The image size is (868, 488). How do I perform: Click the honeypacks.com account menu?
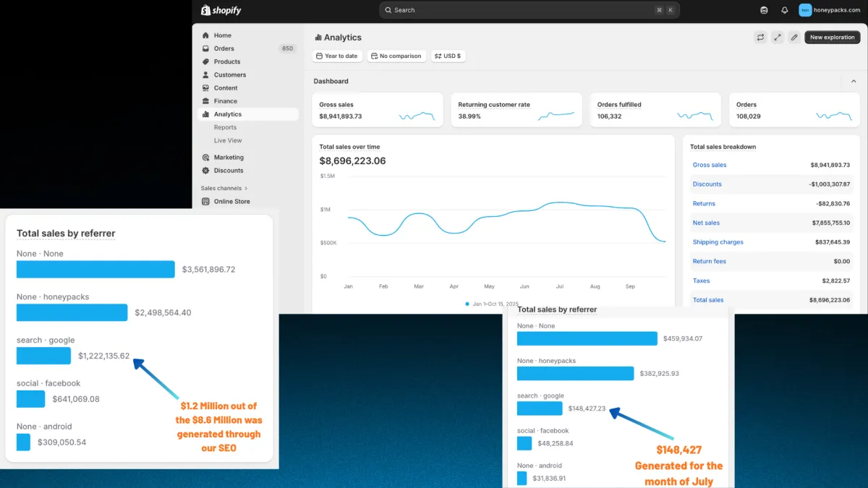[x=830, y=10]
